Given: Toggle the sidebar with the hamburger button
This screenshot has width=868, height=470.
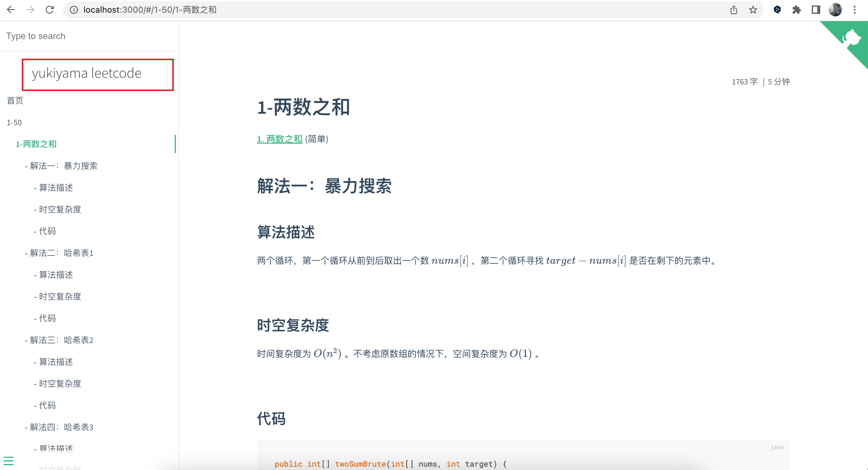Looking at the screenshot, I should pyautogui.click(x=8, y=461).
